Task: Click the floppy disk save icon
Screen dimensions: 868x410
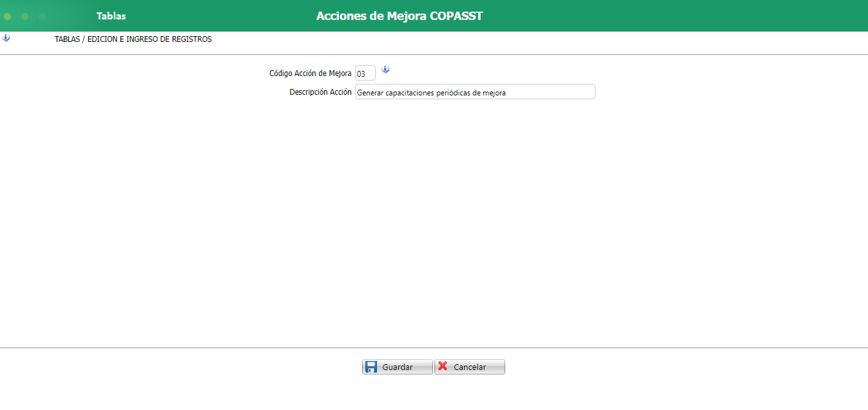Action: (372, 366)
